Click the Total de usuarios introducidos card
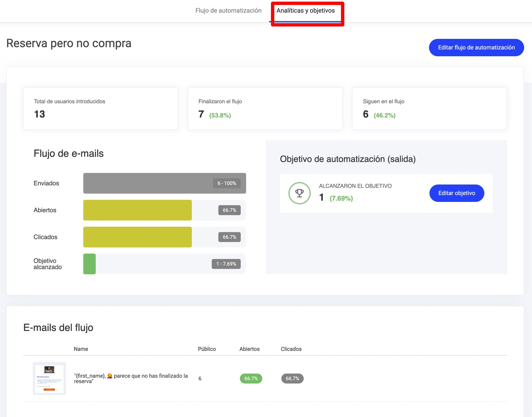The height and width of the screenshot is (417, 532). [x=100, y=108]
